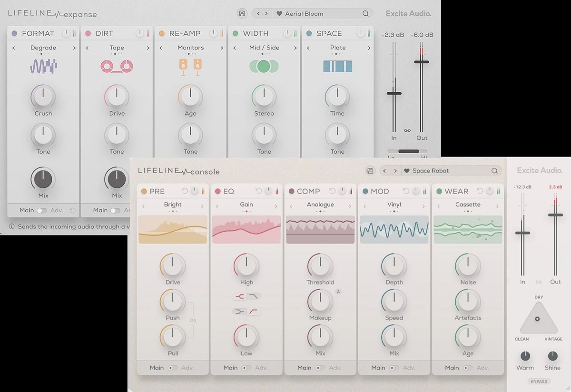Image resolution: width=571 pixels, height=392 pixels.
Task: Go to previous EQ algorithm before Gain
Action: (x=217, y=206)
